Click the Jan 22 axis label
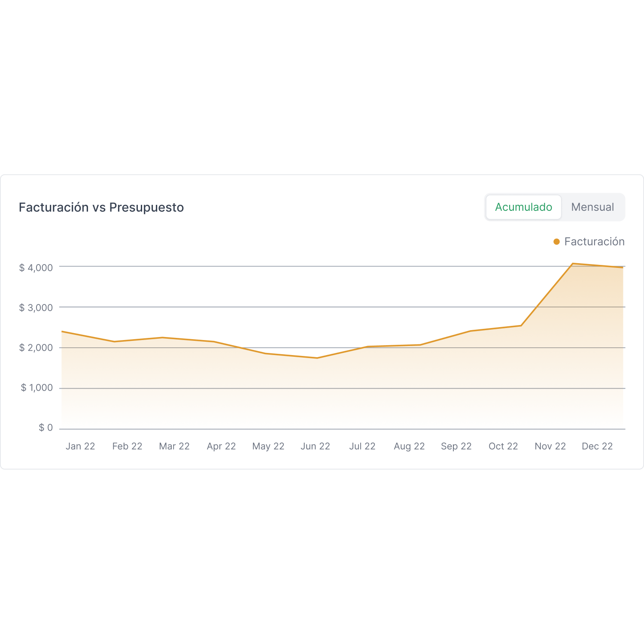 [x=80, y=446]
